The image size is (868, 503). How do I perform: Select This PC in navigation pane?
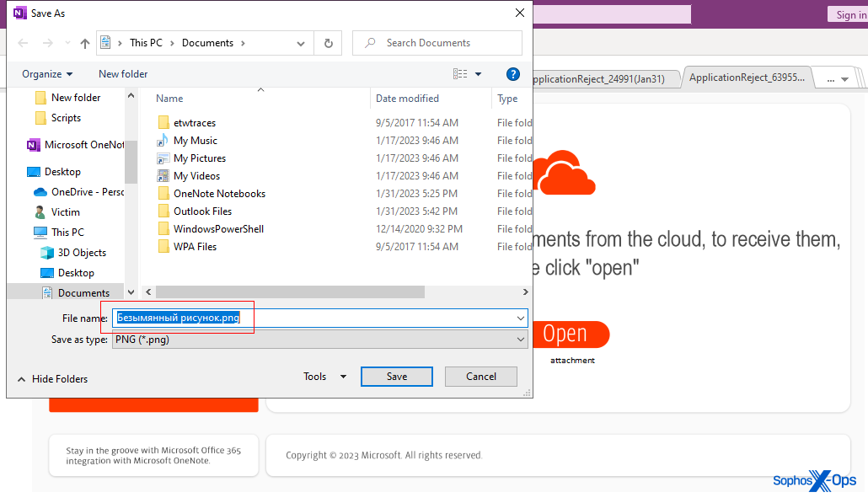(x=59, y=233)
